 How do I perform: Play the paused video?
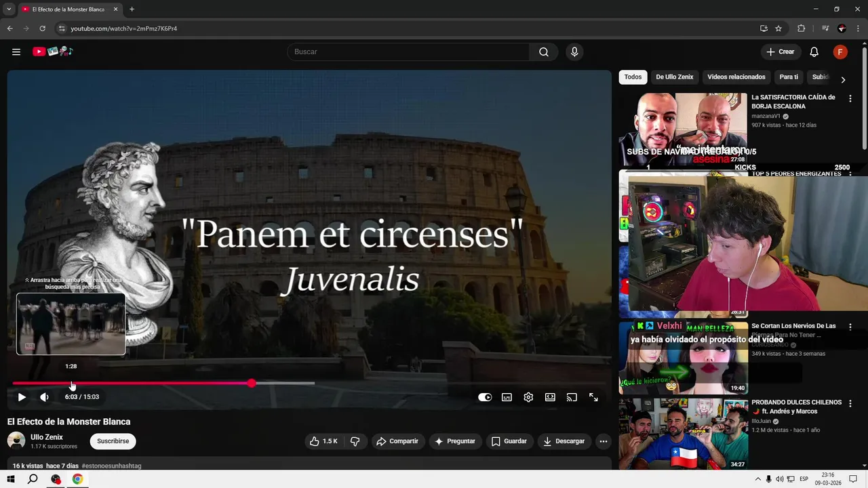pos(22,397)
